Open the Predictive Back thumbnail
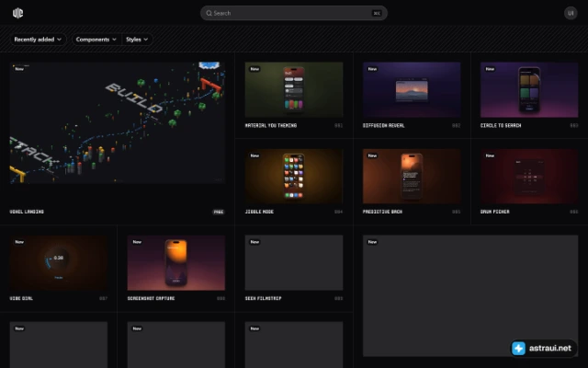Viewport: 588px width, 368px height. tap(412, 176)
